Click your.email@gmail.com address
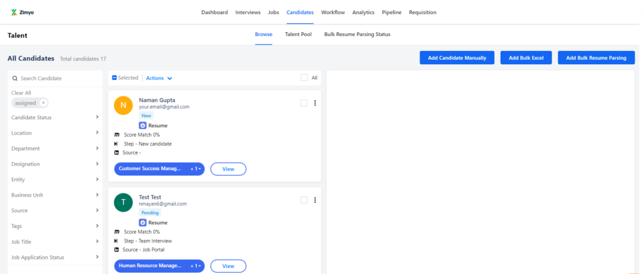 tap(164, 107)
